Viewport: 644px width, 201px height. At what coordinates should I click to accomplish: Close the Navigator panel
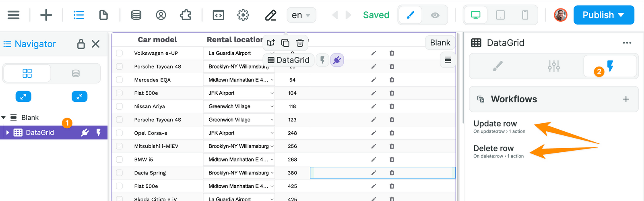(x=96, y=44)
